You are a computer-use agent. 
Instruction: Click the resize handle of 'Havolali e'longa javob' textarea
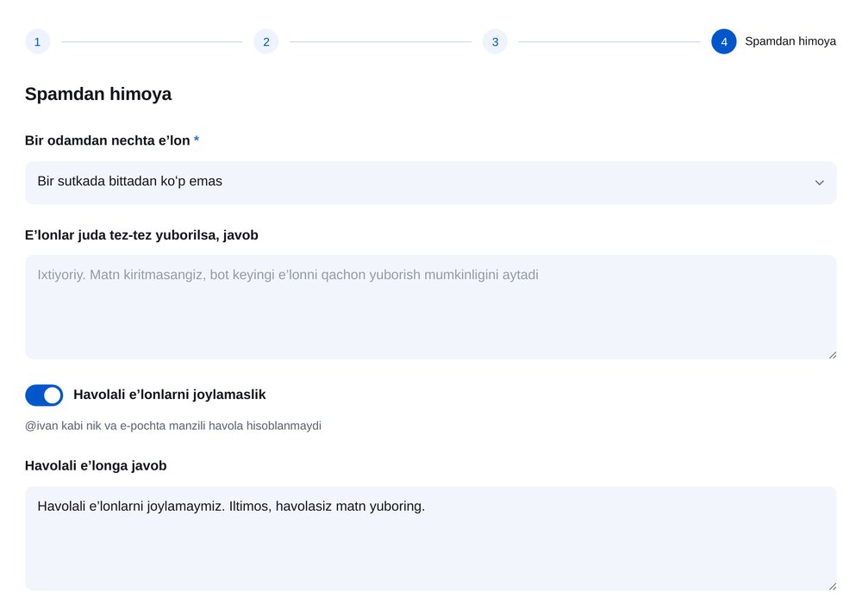833,587
